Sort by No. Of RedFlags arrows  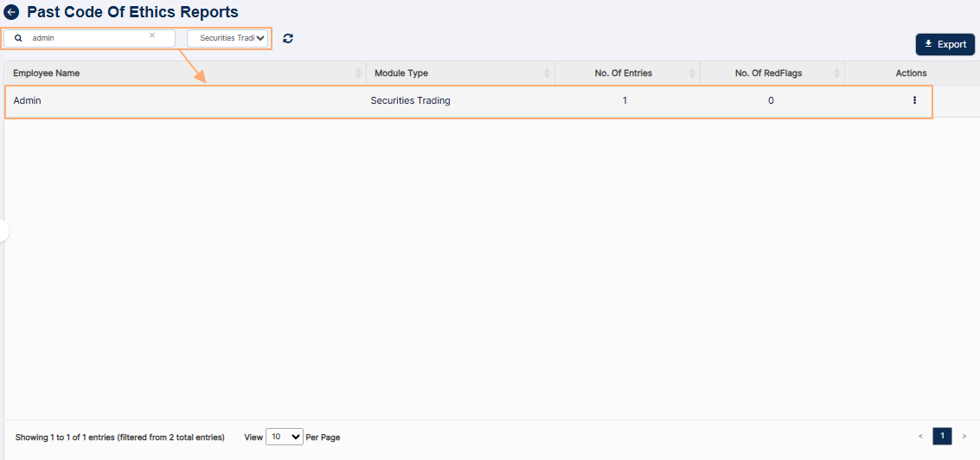click(x=836, y=73)
